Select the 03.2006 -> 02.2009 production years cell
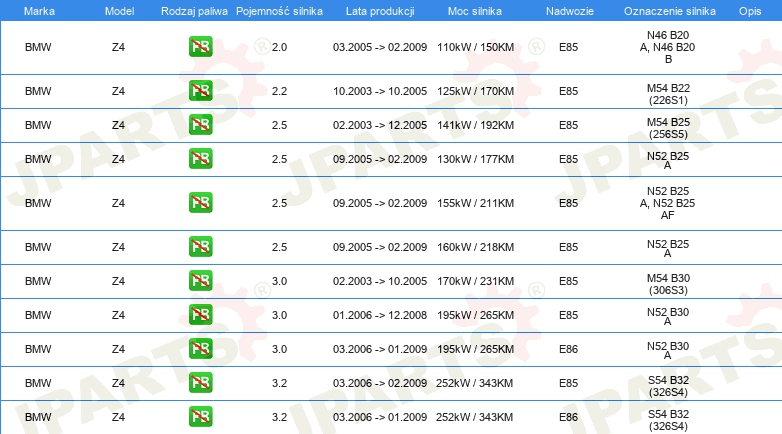The width and height of the screenshot is (782, 434). (x=380, y=383)
